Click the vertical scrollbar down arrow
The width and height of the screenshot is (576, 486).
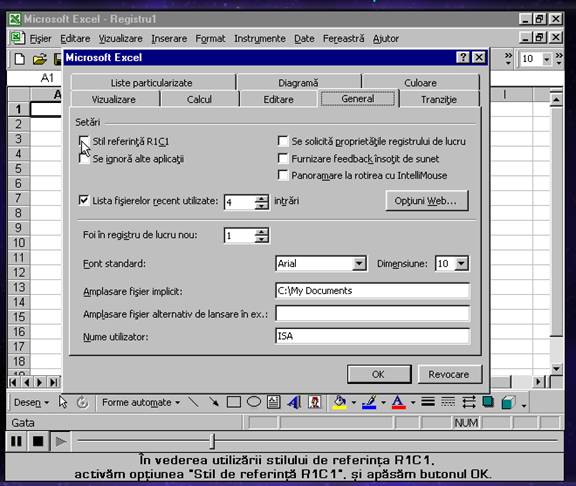click(556, 369)
